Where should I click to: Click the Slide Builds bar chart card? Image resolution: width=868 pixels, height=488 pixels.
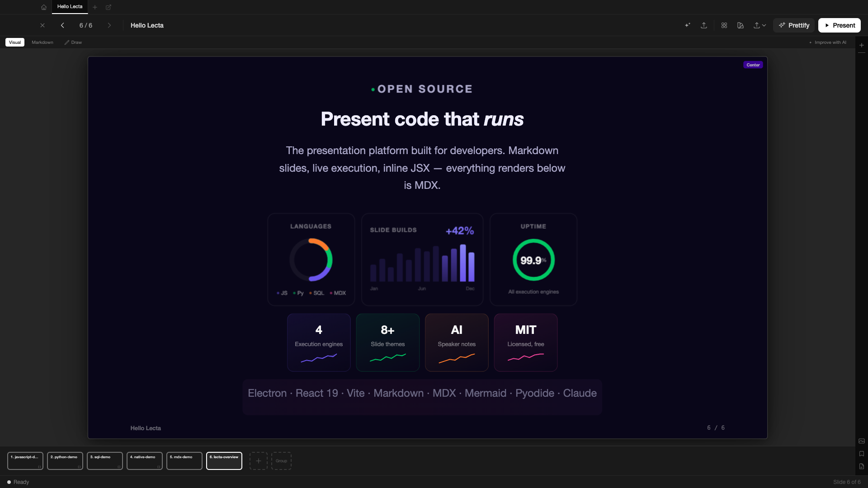click(422, 260)
